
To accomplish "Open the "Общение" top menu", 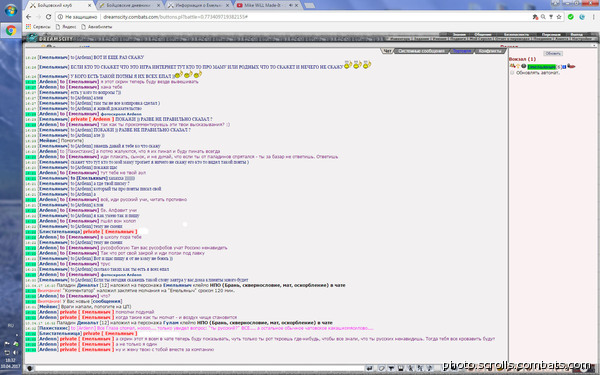I will pyautogui.click(x=483, y=34).
